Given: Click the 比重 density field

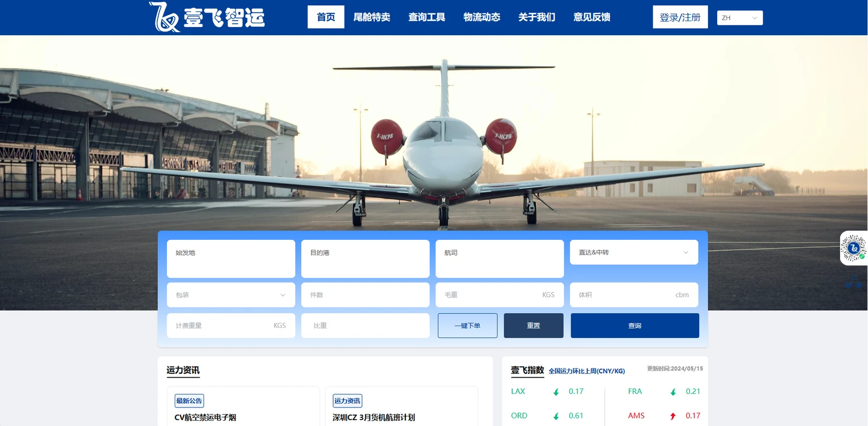Looking at the screenshot, I should (366, 326).
